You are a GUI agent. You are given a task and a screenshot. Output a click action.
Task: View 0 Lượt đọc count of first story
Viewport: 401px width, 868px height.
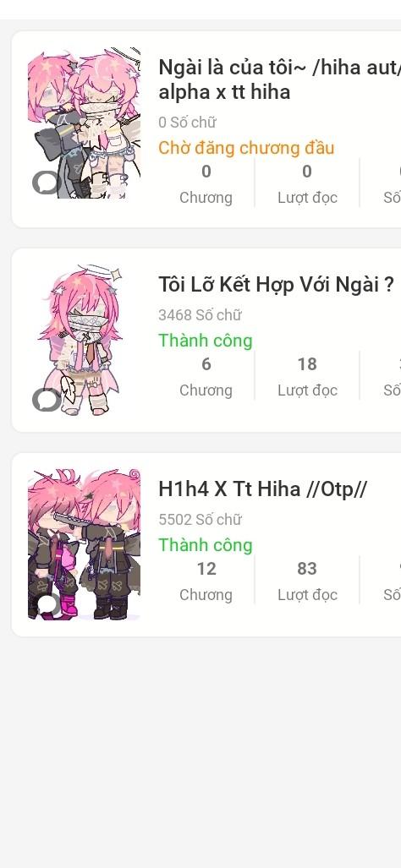[307, 183]
